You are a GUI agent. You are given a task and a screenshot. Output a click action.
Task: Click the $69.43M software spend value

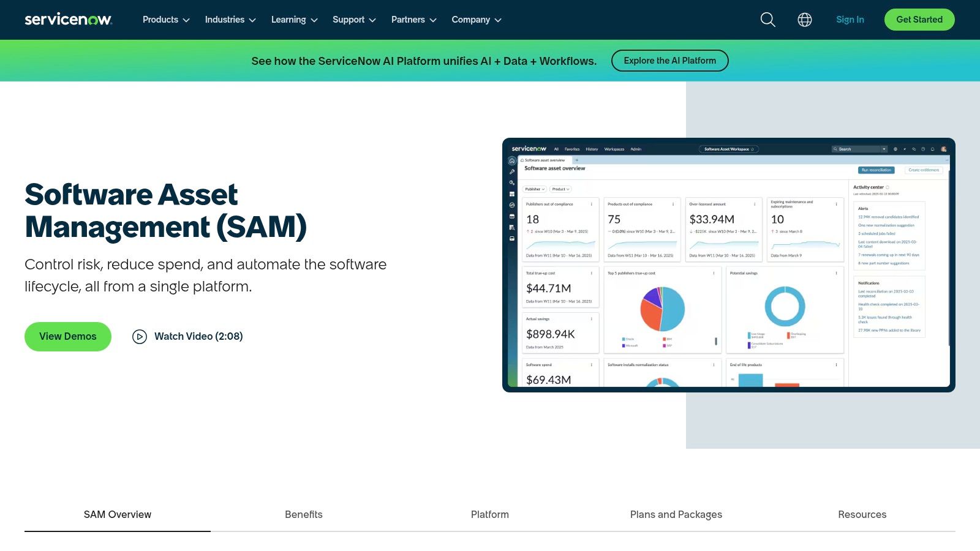click(549, 380)
